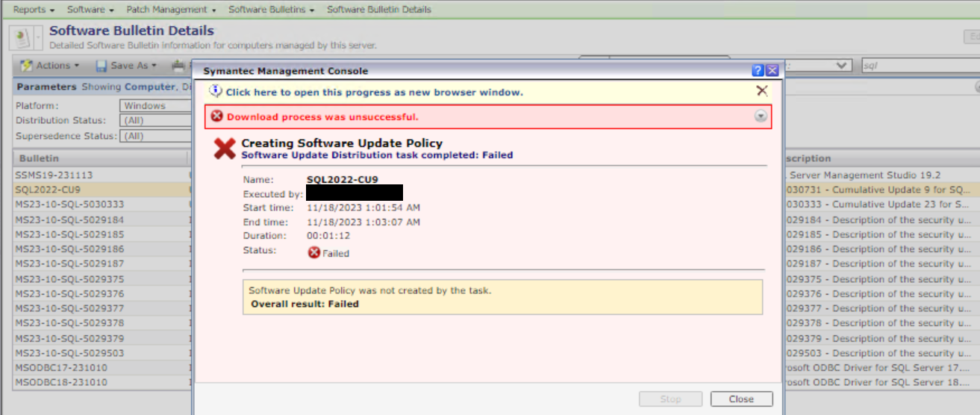
Task: Click the disabled Stop button
Action: [670, 399]
